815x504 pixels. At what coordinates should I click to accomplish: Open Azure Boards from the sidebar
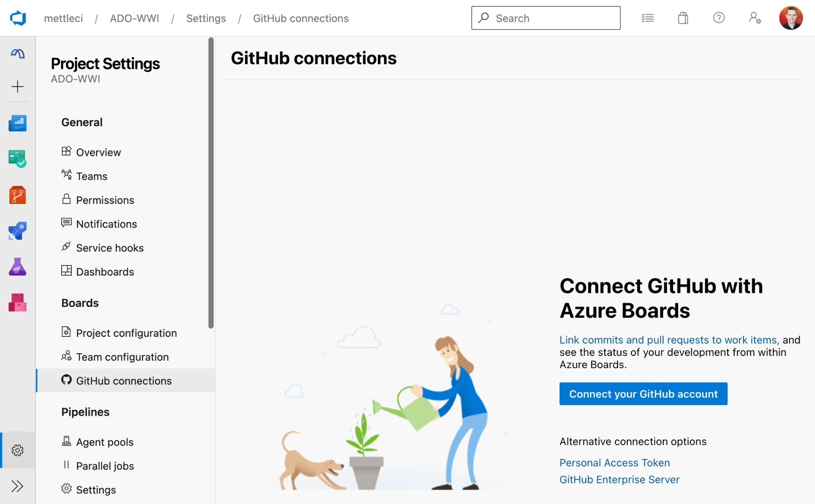17,159
